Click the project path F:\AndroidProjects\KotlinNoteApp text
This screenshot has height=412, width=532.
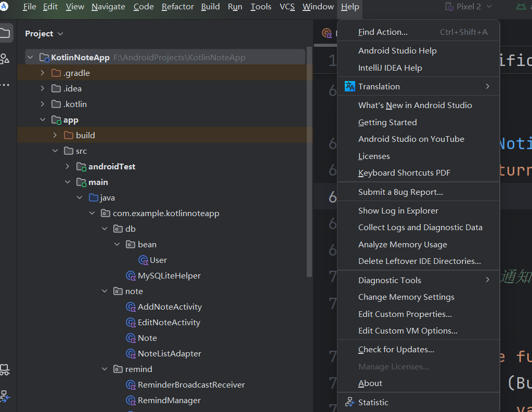179,58
